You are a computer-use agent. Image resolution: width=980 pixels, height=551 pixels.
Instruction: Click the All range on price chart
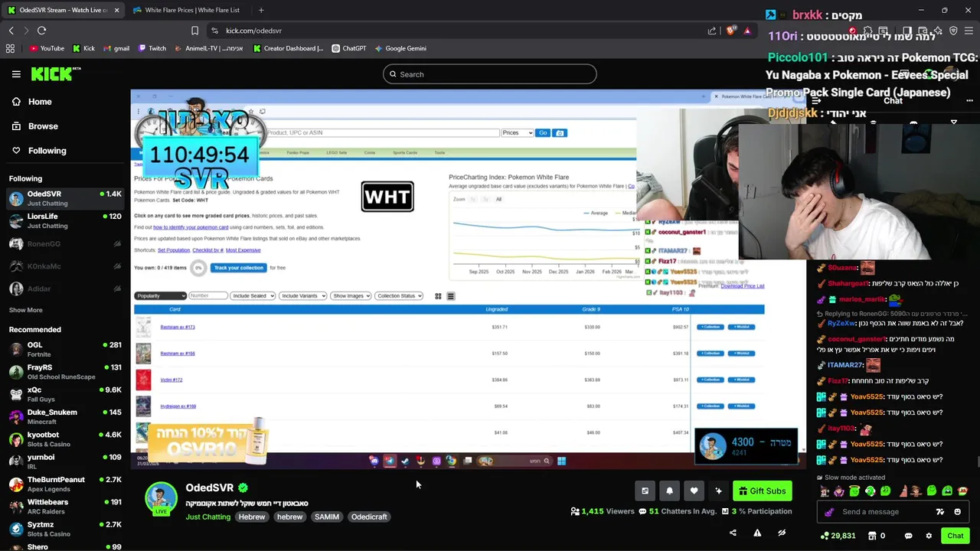(x=498, y=199)
